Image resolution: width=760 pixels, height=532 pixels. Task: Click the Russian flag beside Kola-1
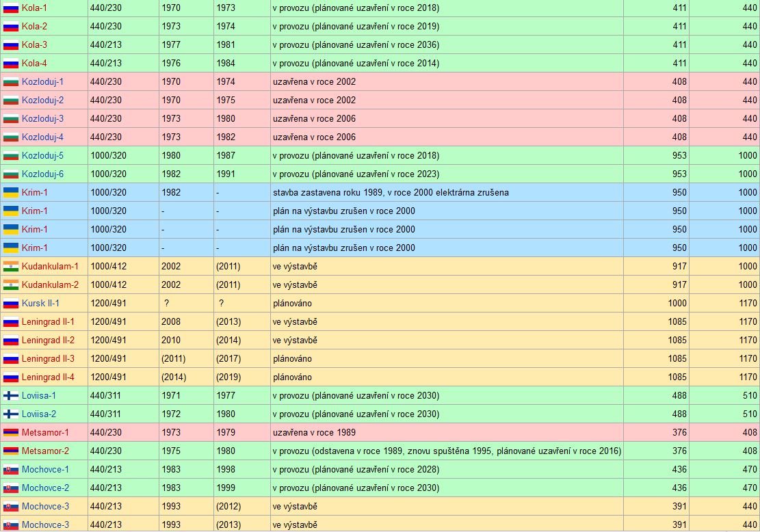click(10, 8)
